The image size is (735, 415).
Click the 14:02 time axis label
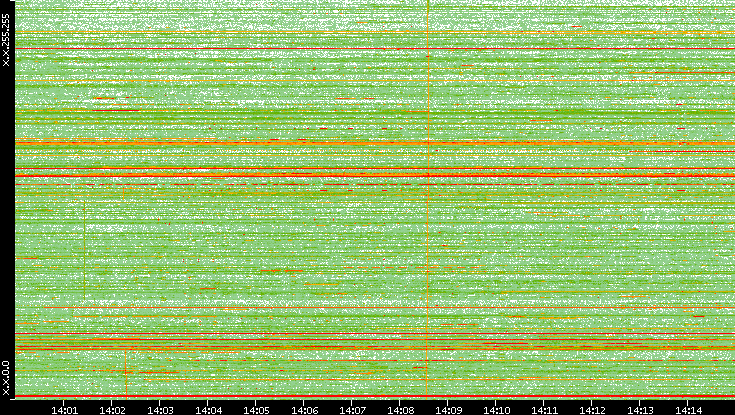point(112,410)
